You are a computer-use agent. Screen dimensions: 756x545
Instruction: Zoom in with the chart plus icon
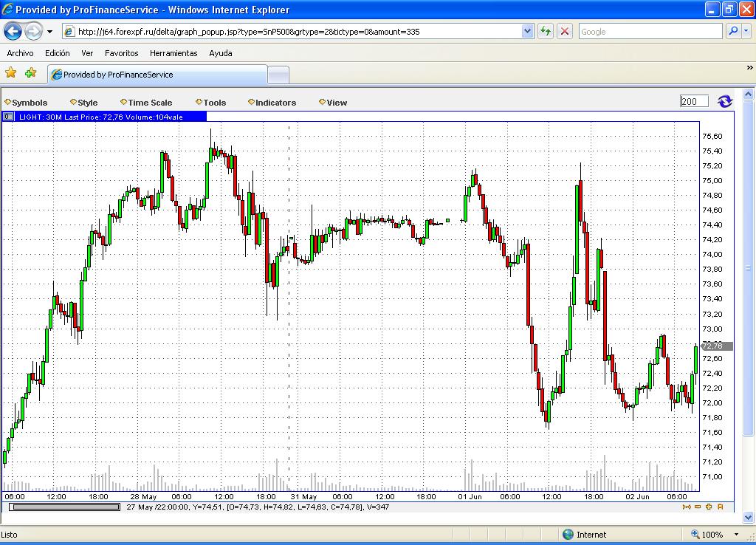coord(709,507)
